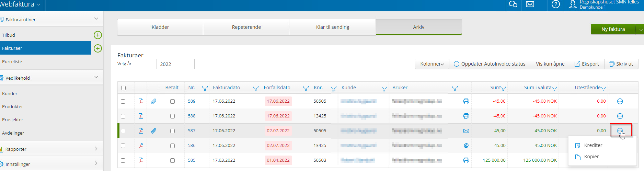644x171 pixels.
Task: Switch to Klar til sending tab
Action: (333, 27)
